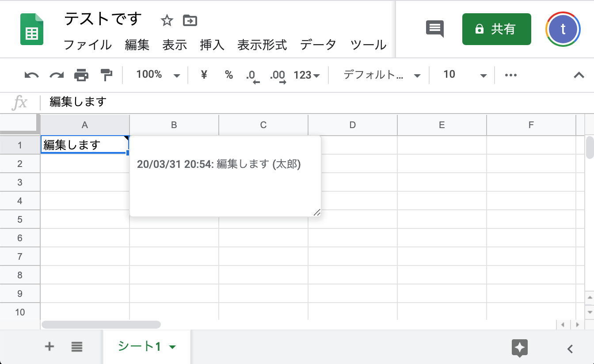Apply currency format with yen icon

[x=203, y=75]
